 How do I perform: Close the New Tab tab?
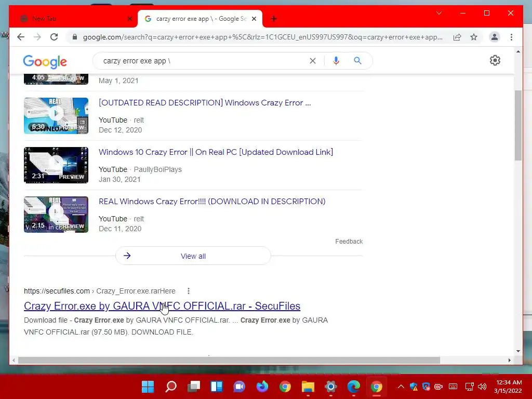click(129, 19)
